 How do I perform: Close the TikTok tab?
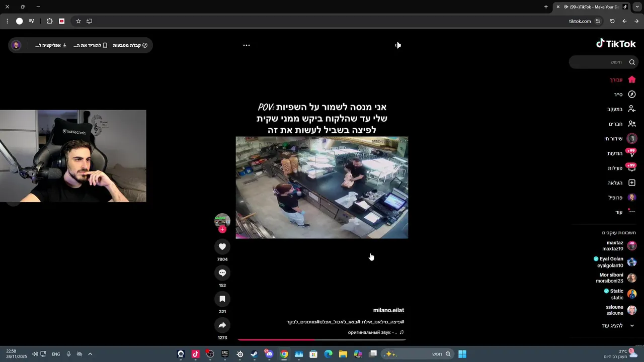[x=558, y=7]
